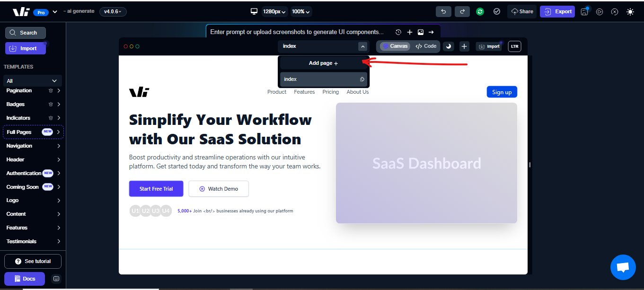Click the green sync refresh icon
Screen dimensions: 644x290
(480, 11)
